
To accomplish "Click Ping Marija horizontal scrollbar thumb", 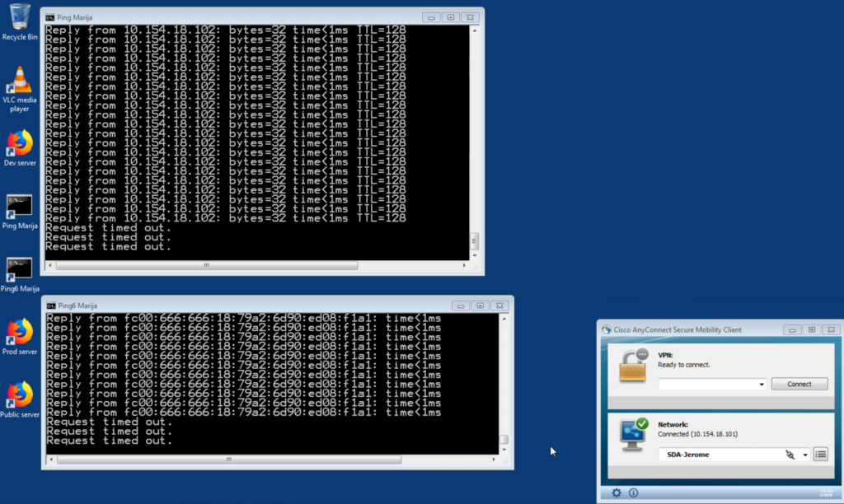I will point(206,266).
